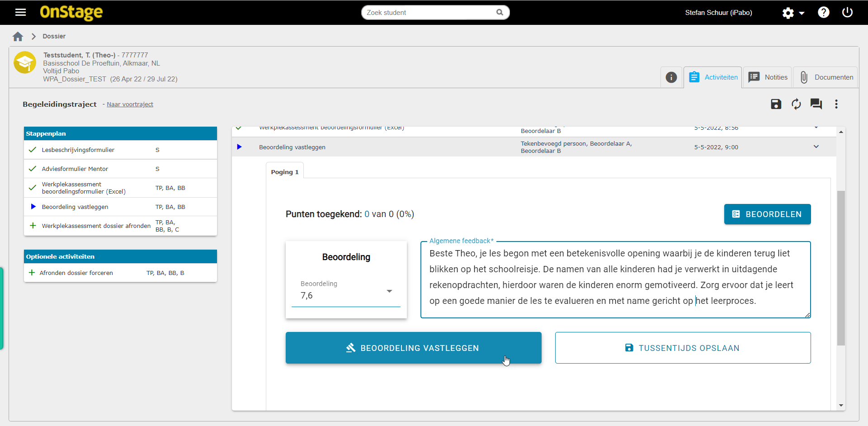Screen dimensions: 868x426
Task: Click student name Teststudent, T. (Theo-)
Action: (x=79, y=55)
